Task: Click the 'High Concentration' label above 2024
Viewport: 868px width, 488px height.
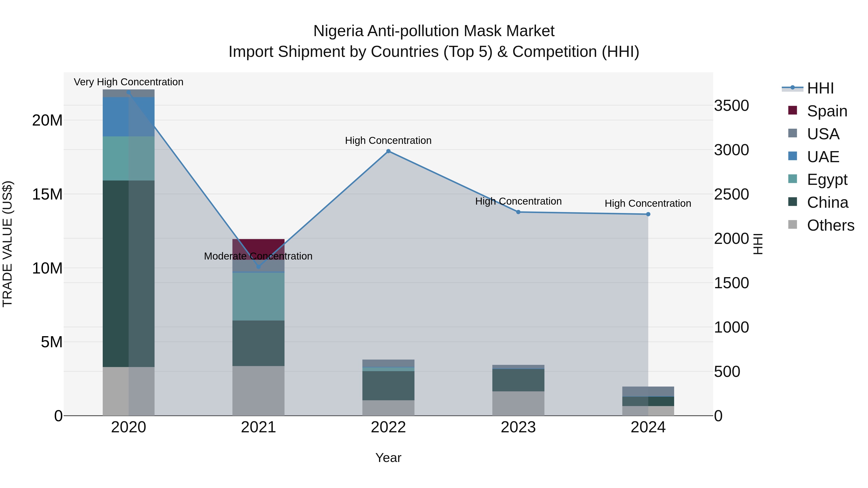Action: click(x=648, y=203)
